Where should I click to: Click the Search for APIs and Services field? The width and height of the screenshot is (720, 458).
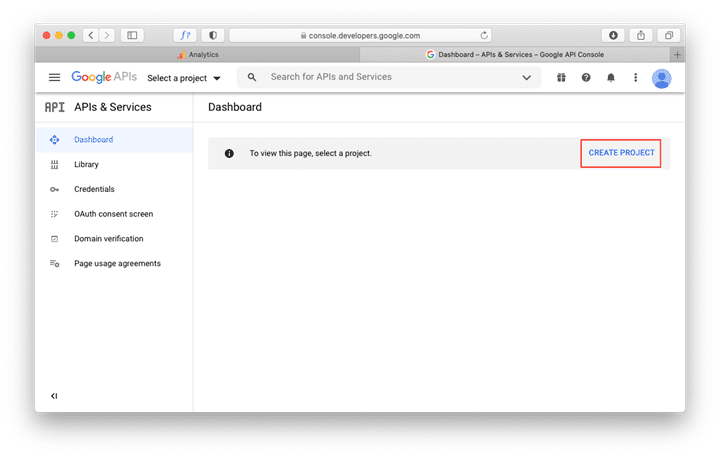pos(389,77)
